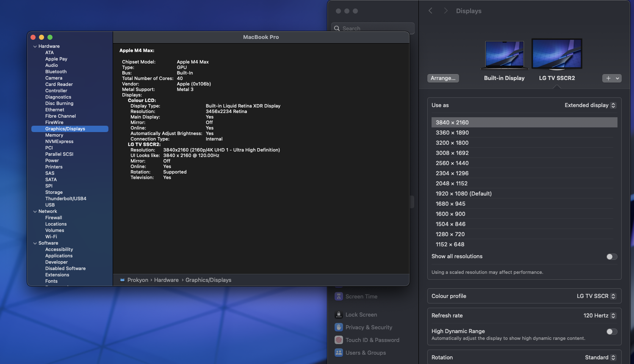Select resolution 2304 × 1296
This screenshot has width=634, height=364.
pos(524,173)
